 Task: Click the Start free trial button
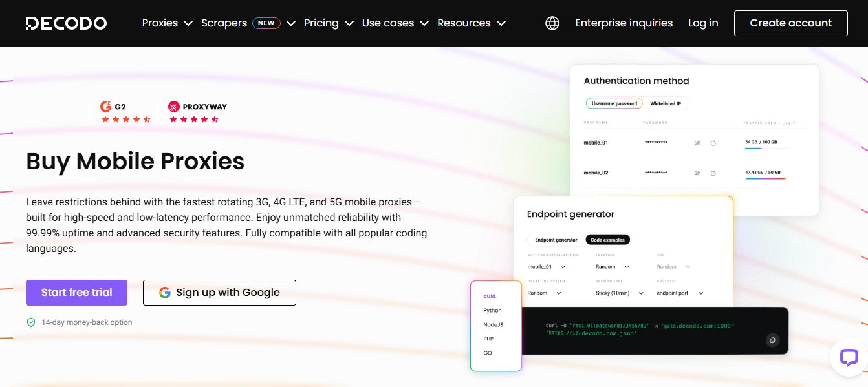(76, 293)
